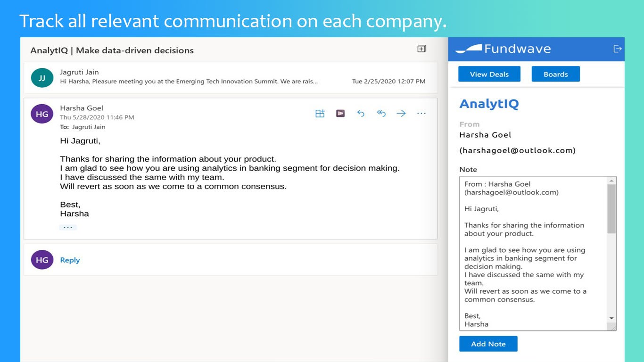The width and height of the screenshot is (644, 362).
Task: Click the JJ sender avatar
Action: [42, 78]
